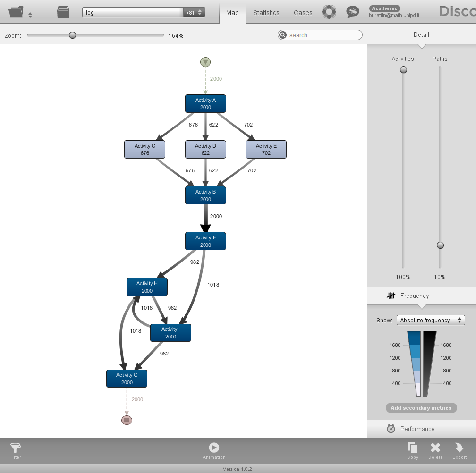476x473 pixels.
Task: Click the search magnifier icon
Action: (282, 35)
